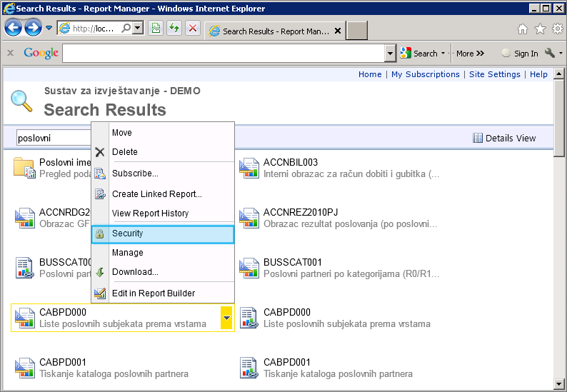
Task: Go to Site Settings link
Action: tap(494, 74)
